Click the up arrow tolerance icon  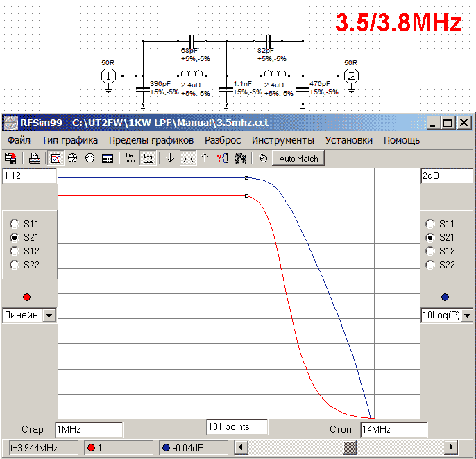click(x=205, y=158)
